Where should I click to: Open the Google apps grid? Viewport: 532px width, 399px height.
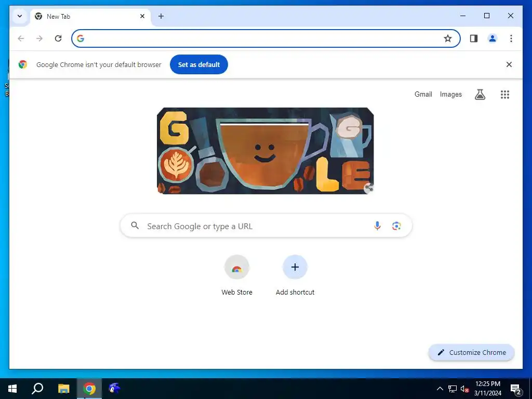pyautogui.click(x=505, y=95)
